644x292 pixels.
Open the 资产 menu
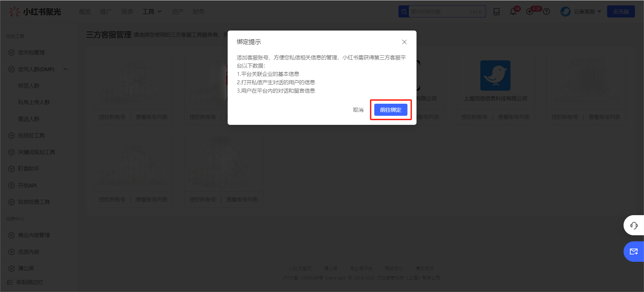(177, 12)
